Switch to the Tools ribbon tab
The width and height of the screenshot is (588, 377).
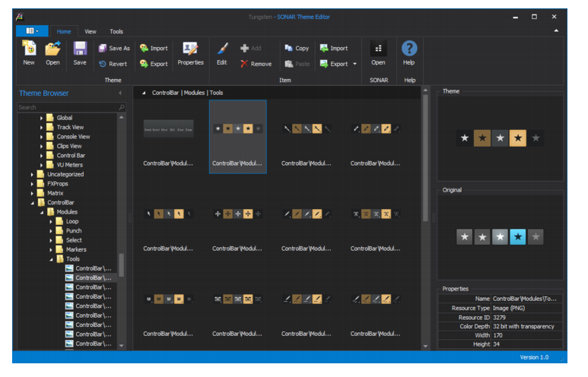[x=116, y=31]
